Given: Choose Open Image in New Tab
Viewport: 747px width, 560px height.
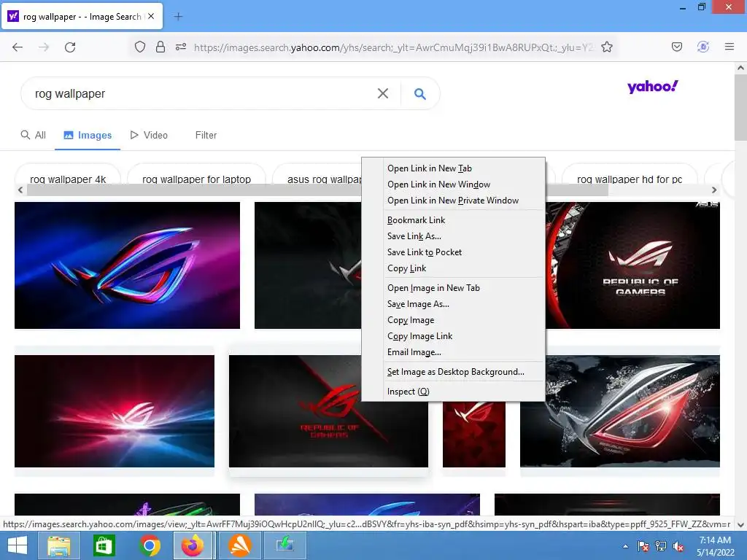Looking at the screenshot, I should click(453, 288).
